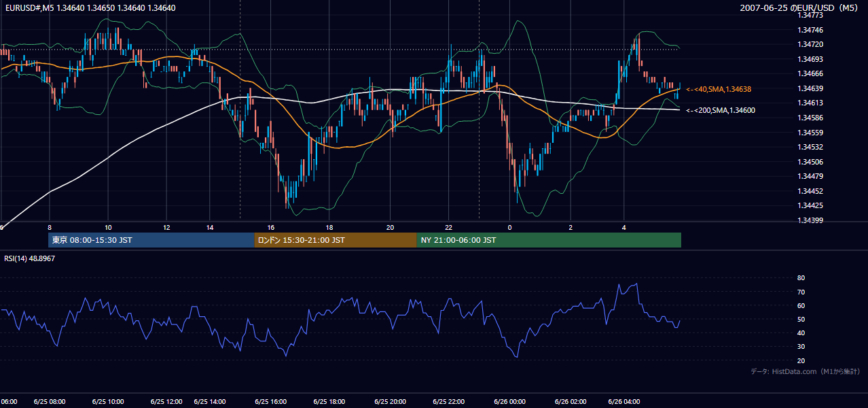Click the HistData.com data source credit

[x=806, y=371]
